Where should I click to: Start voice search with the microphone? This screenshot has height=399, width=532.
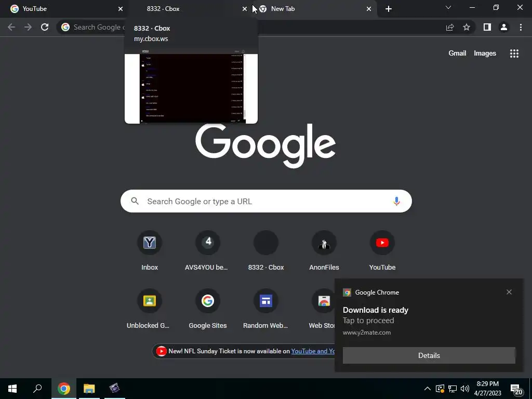click(396, 201)
